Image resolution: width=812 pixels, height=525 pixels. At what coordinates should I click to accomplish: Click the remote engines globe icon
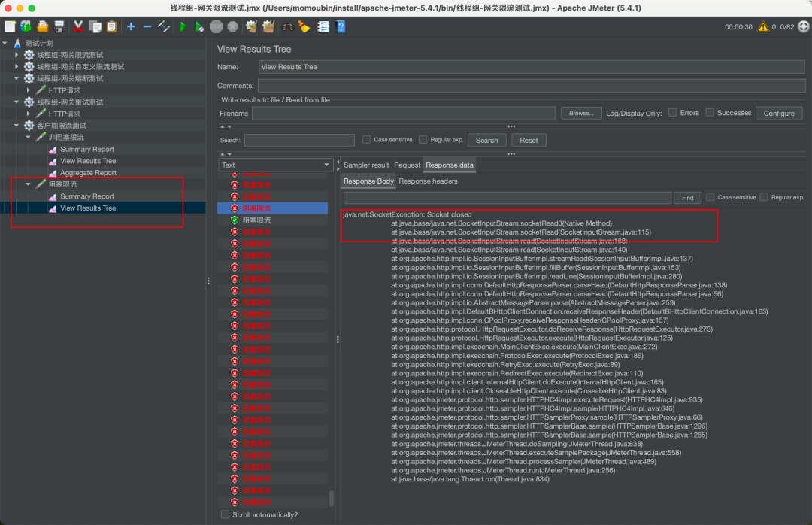coord(804,26)
